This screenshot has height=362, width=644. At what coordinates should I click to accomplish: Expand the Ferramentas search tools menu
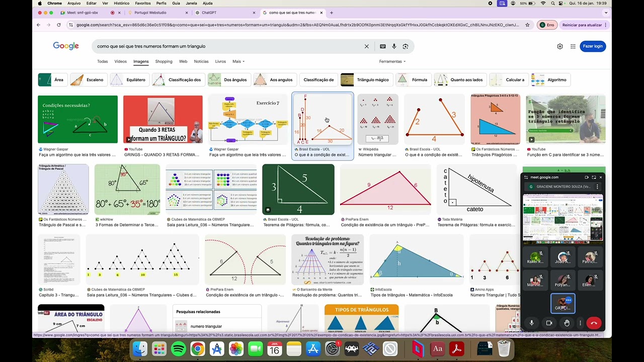tap(392, 61)
